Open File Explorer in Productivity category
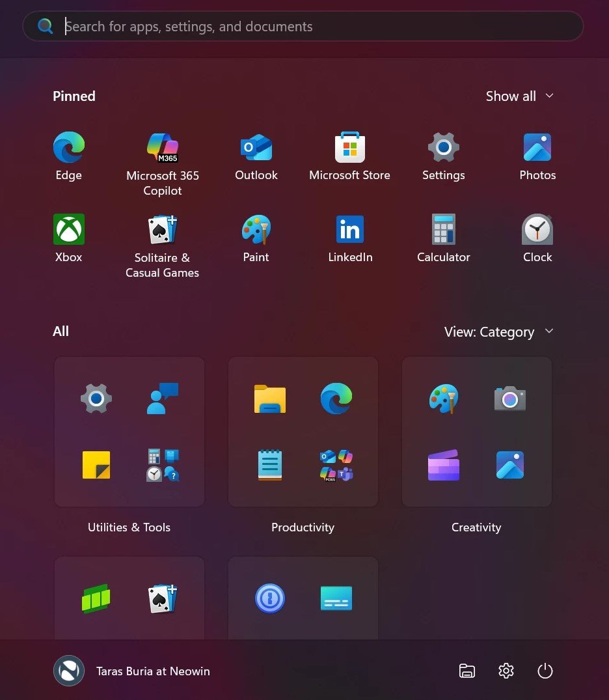Viewport: 609px width, 700px height. (270, 399)
